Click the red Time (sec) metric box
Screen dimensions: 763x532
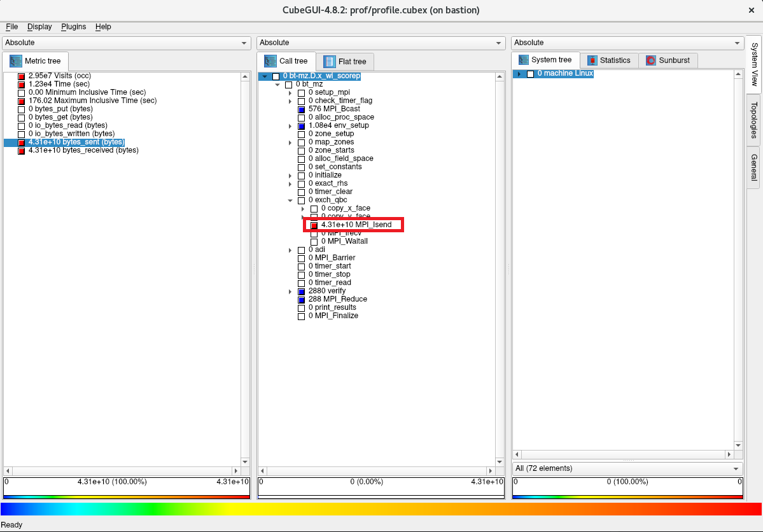coord(21,85)
